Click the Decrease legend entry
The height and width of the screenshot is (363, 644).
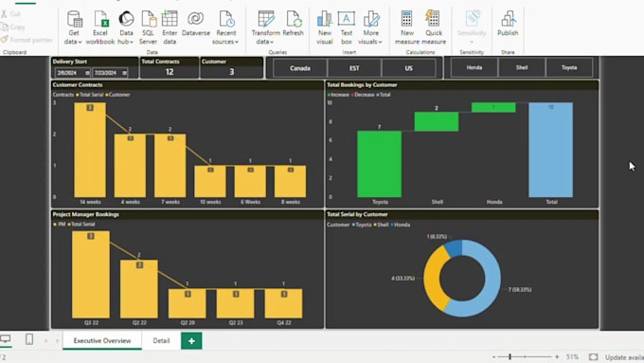363,95
